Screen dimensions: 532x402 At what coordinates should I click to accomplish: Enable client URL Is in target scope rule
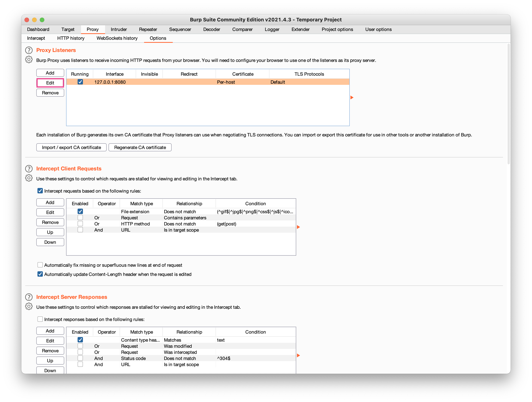click(x=80, y=230)
